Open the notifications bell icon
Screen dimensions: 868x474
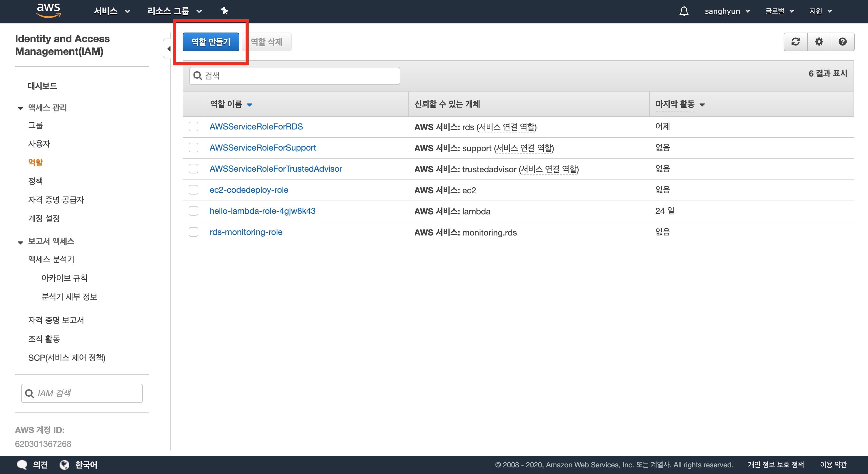coord(684,11)
